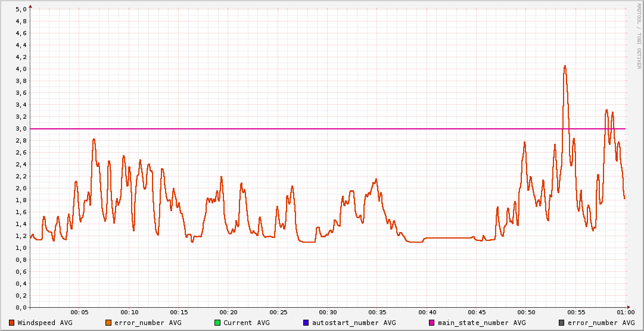Image resolution: width=644 pixels, height=331 pixels.
Task: Select the green Current AVG legend swatch
Action: 217,323
